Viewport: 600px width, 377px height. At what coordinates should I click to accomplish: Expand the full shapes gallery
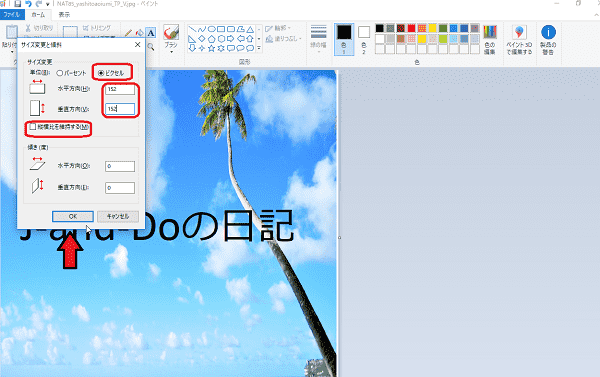pos(259,48)
